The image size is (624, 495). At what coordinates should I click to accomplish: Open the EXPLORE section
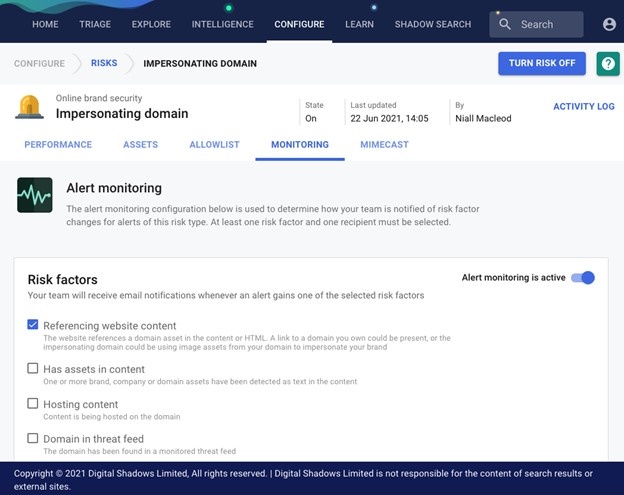coord(151,24)
